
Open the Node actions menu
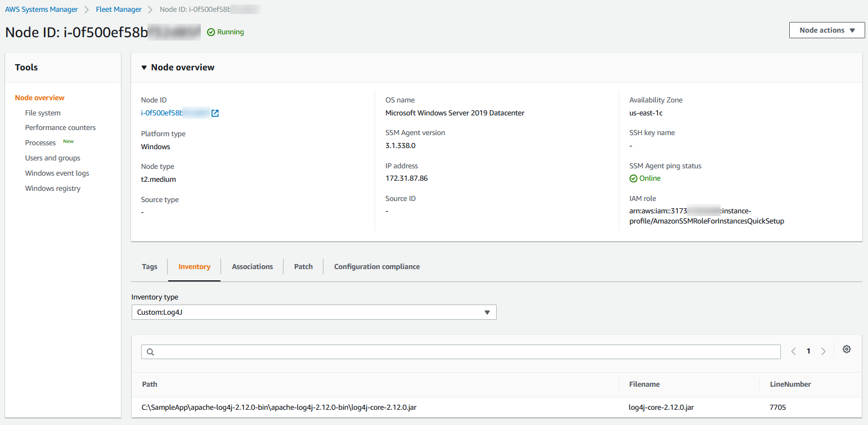click(826, 30)
